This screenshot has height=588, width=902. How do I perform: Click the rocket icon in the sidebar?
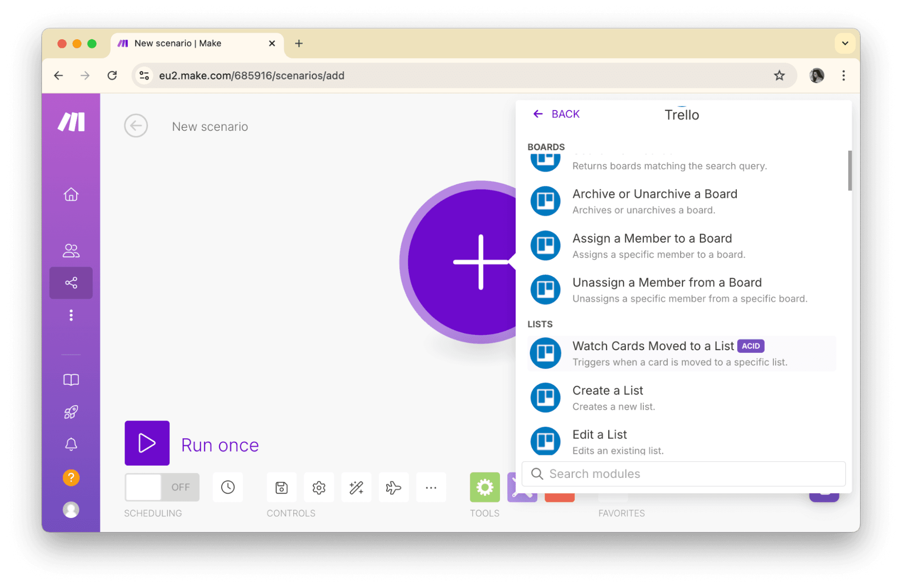click(71, 412)
